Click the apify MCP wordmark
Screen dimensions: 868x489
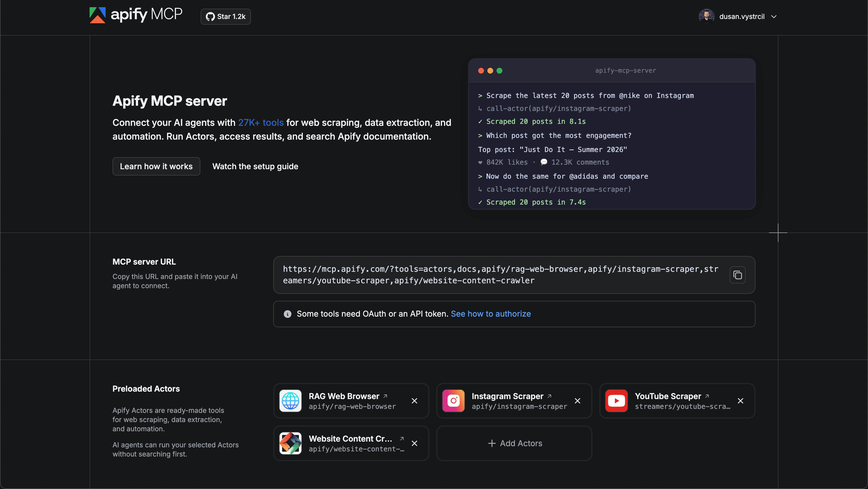coord(147,14)
